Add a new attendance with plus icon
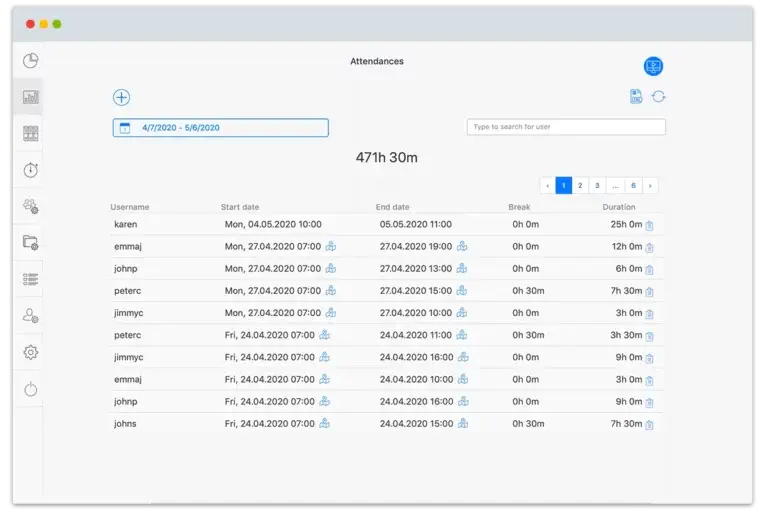This screenshot has width=768, height=512. tap(121, 98)
